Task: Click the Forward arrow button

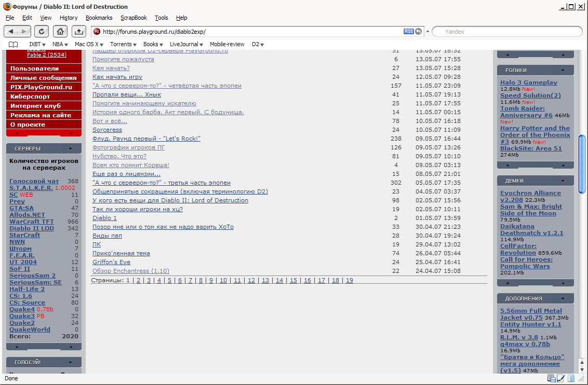Action: pyautogui.click(x=24, y=32)
